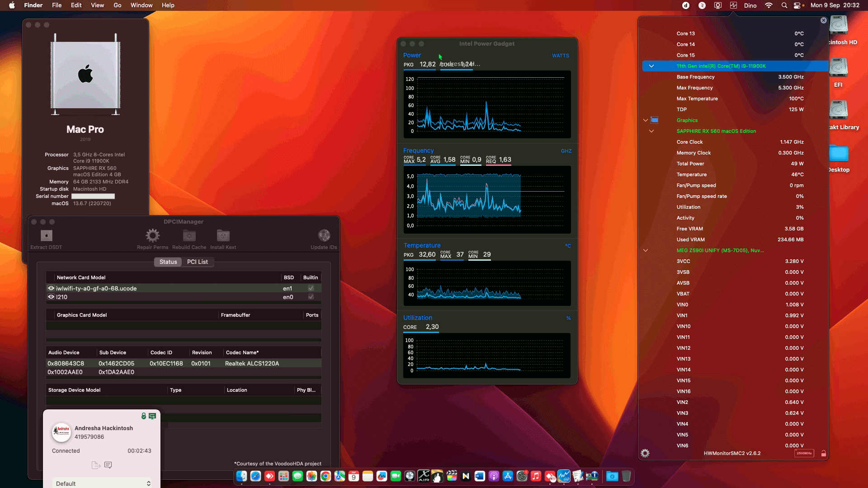Click AnyDesk file transfer icon
The height and width of the screenshot is (488, 868).
click(96, 465)
